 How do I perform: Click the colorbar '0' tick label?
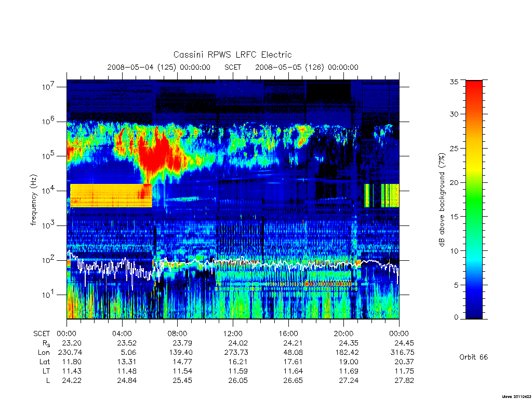(x=456, y=317)
